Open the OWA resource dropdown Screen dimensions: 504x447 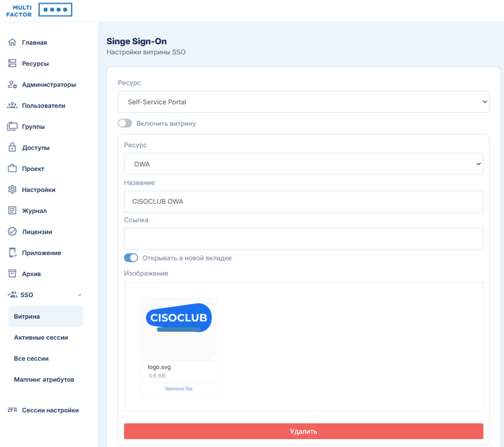coord(303,164)
